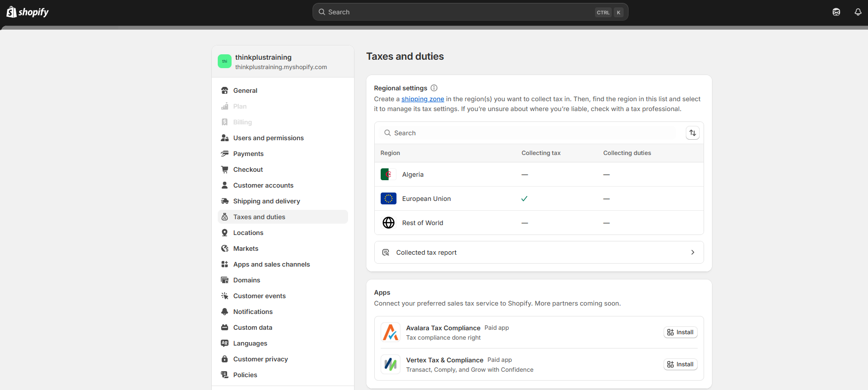
Task: Click the Shopify logo
Action: click(28, 12)
